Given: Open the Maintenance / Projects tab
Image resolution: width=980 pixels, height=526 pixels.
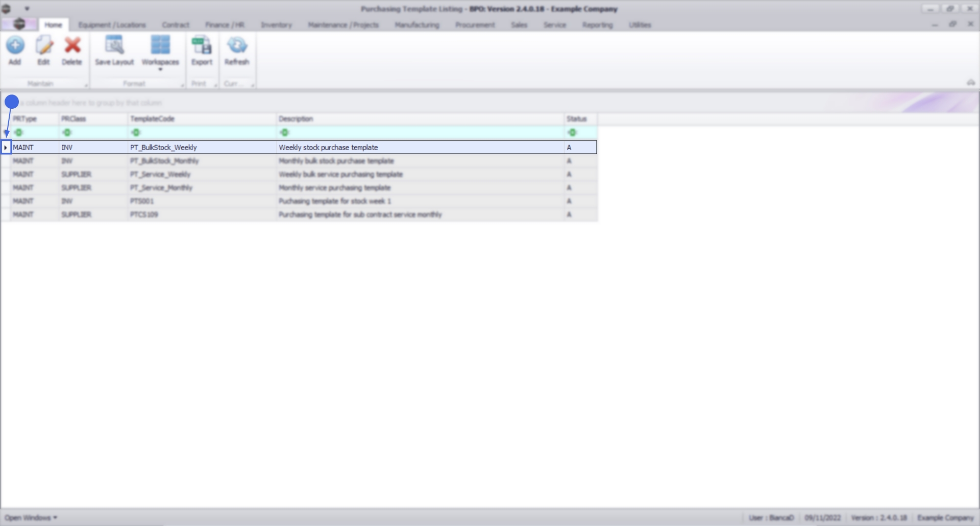Looking at the screenshot, I should 343,25.
